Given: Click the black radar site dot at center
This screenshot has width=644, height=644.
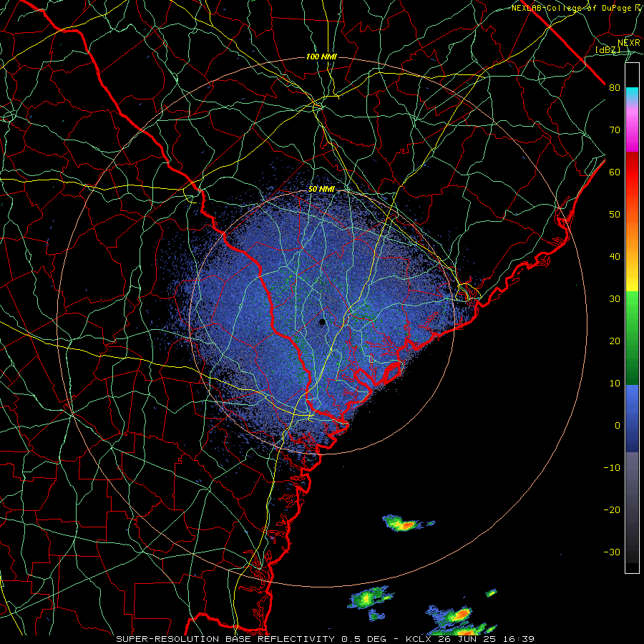Looking at the screenshot, I should (x=322, y=323).
